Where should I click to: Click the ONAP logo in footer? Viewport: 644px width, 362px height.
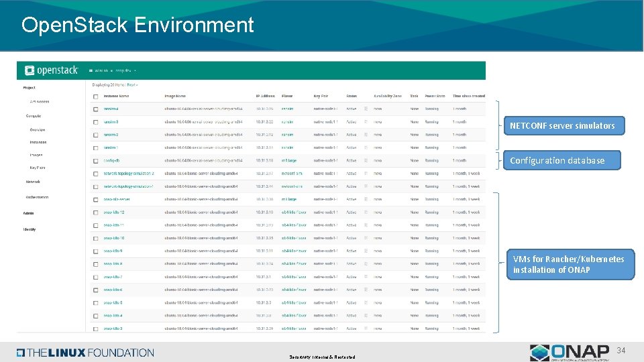coord(570,353)
